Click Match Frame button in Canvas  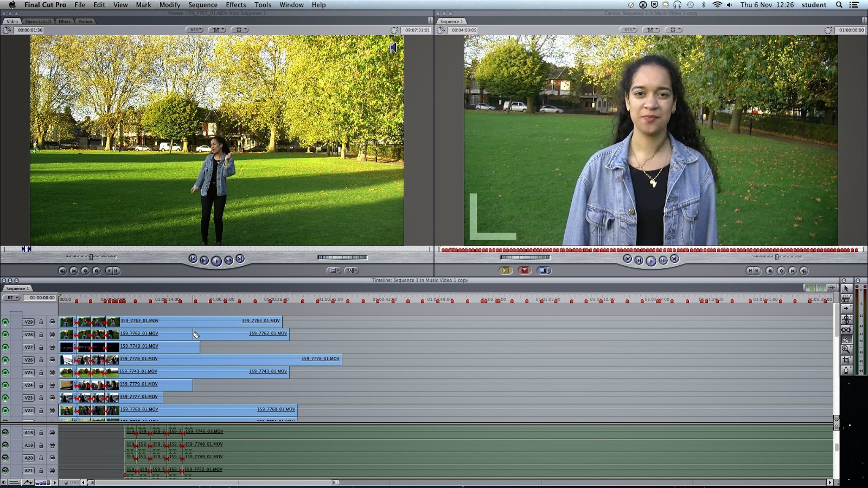click(x=804, y=271)
